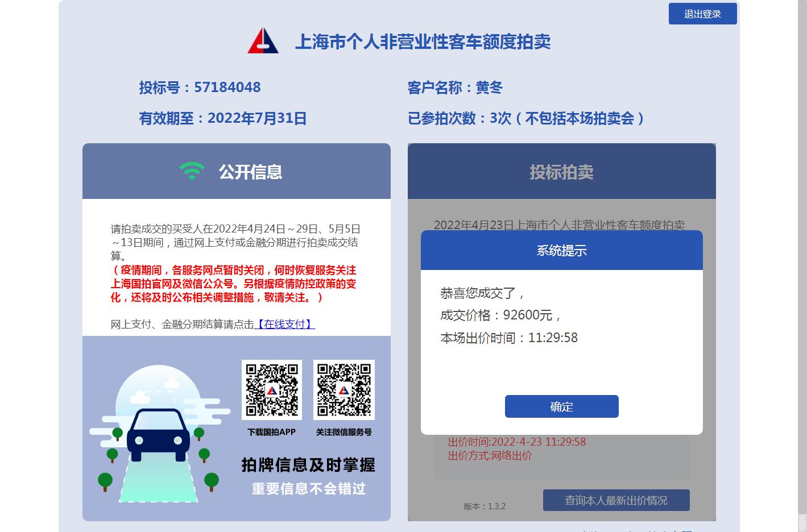Click the 成交价格 92600元 line
The image size is (807, 532).
click(501, 315)
